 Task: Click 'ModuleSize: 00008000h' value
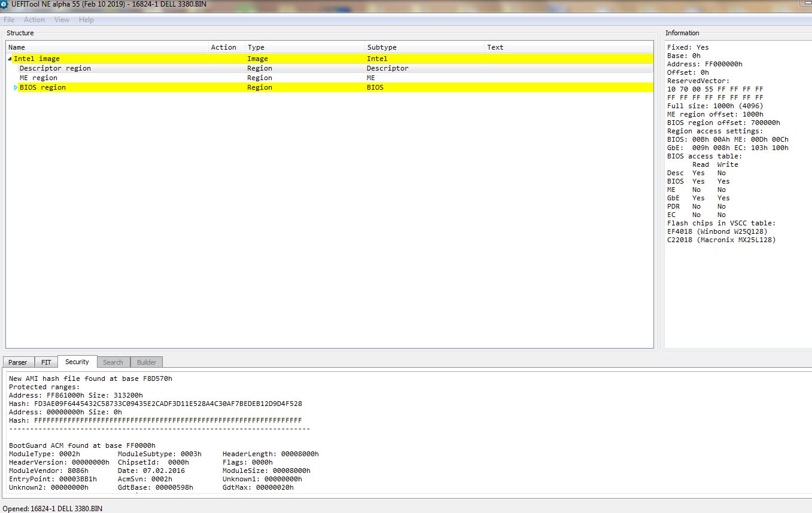(266, 471)
